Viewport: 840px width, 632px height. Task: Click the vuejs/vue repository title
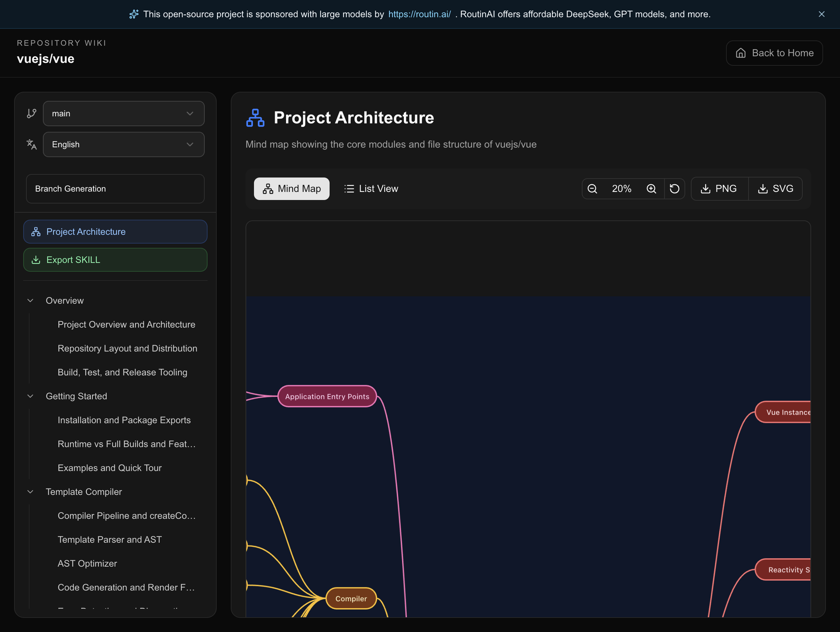45,59
